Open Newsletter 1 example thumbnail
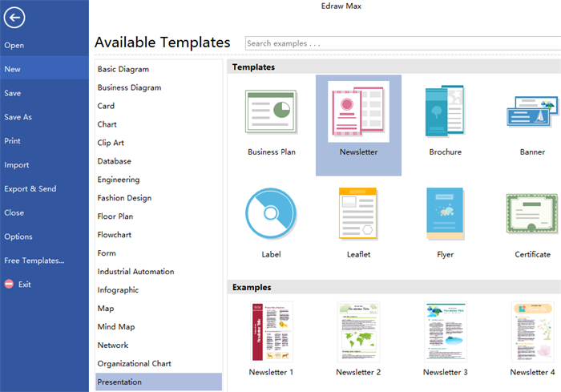The width and height of the screenshot is (561, 392). (271, 332)
